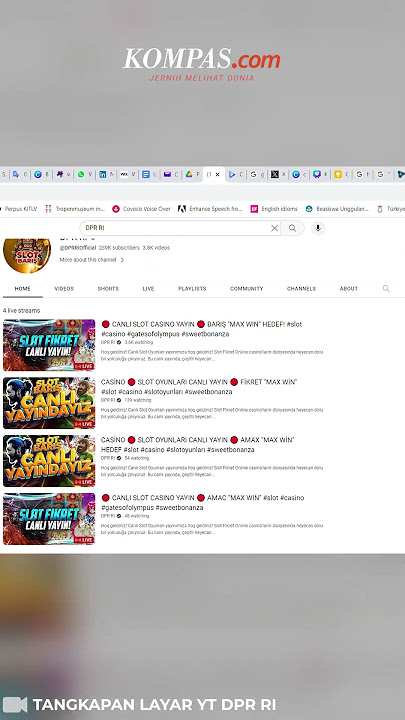Close the active YouTube browser tab
Image resolution: width=405 pixels, height=720 pixels.
[x=218, y=174]
